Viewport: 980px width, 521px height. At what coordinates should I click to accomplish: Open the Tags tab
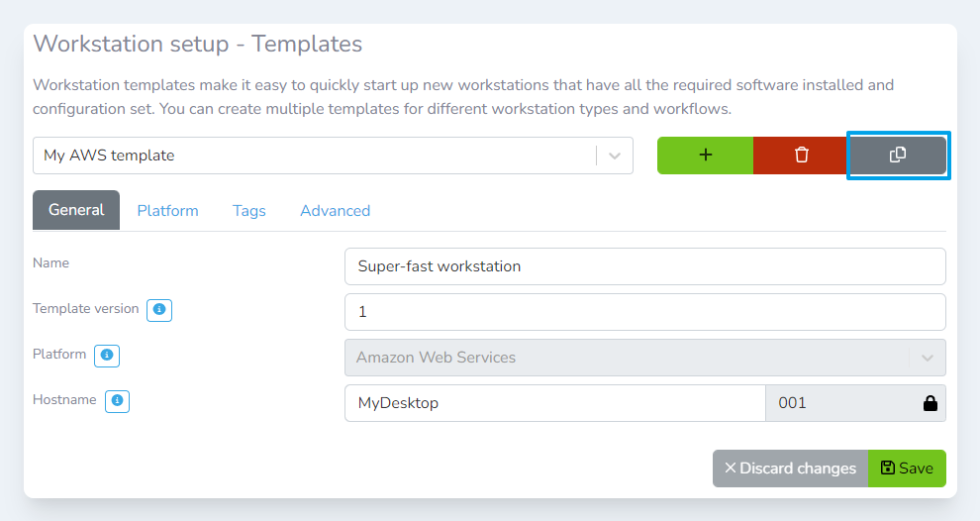[x=249, y=211]
